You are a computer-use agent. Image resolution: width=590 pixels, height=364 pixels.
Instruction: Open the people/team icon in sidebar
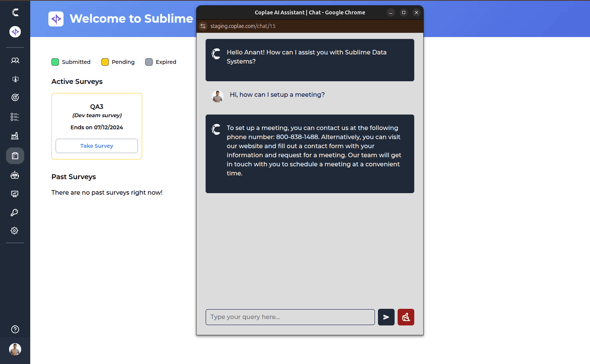tap(15, 60)
